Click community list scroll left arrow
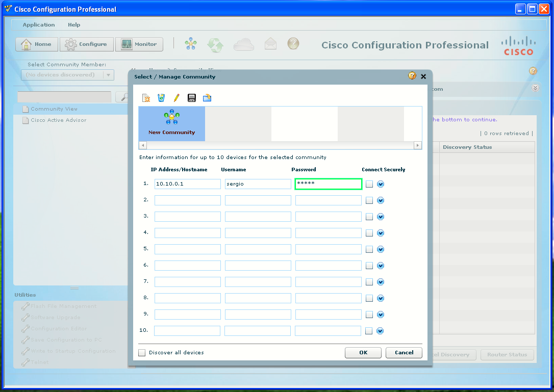 coord(143,145)
